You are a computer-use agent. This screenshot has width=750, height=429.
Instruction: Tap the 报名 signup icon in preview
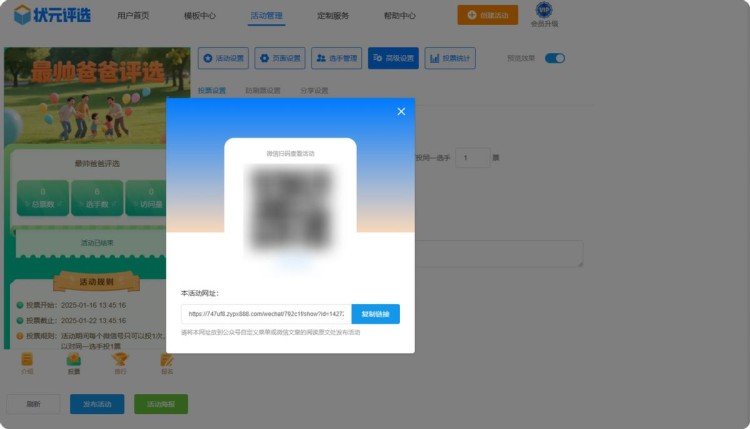point(166,361)
